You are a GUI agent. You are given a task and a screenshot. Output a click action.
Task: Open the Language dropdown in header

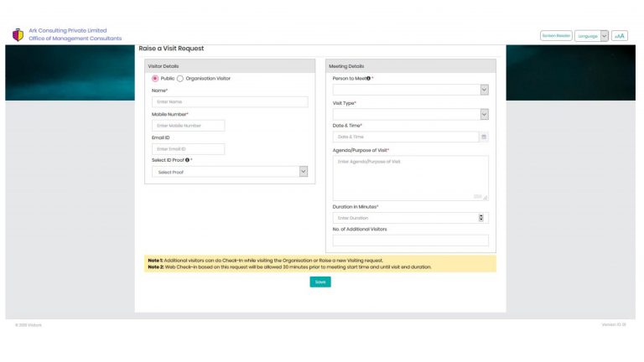point(591,36)
